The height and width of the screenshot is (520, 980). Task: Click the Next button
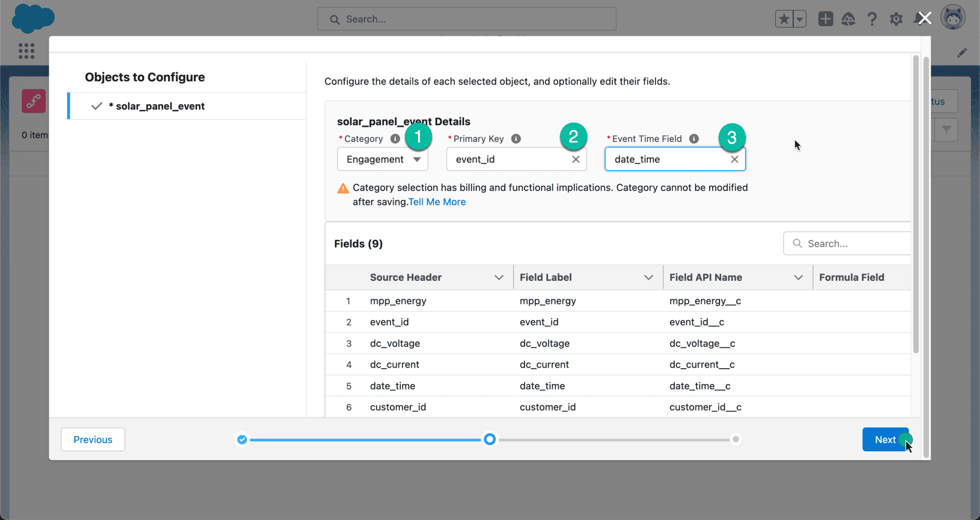[x=885, y=439]
